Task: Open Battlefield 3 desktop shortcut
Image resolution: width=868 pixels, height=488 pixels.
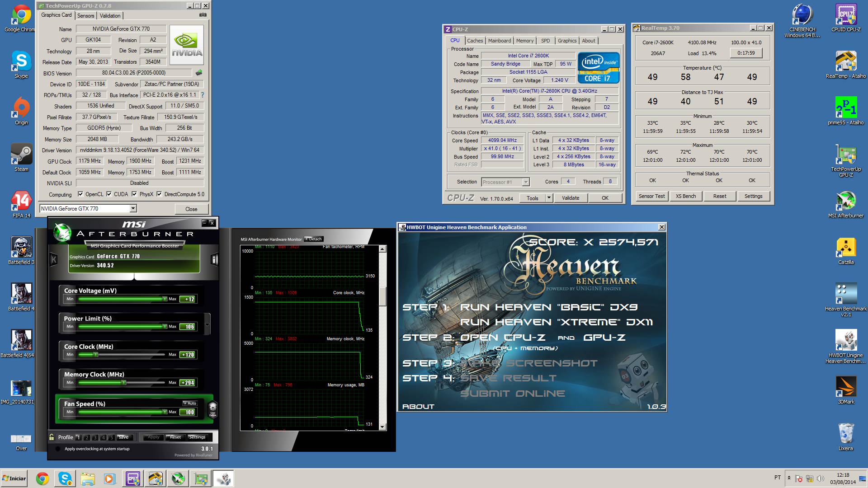Action: tap(21, 251)
